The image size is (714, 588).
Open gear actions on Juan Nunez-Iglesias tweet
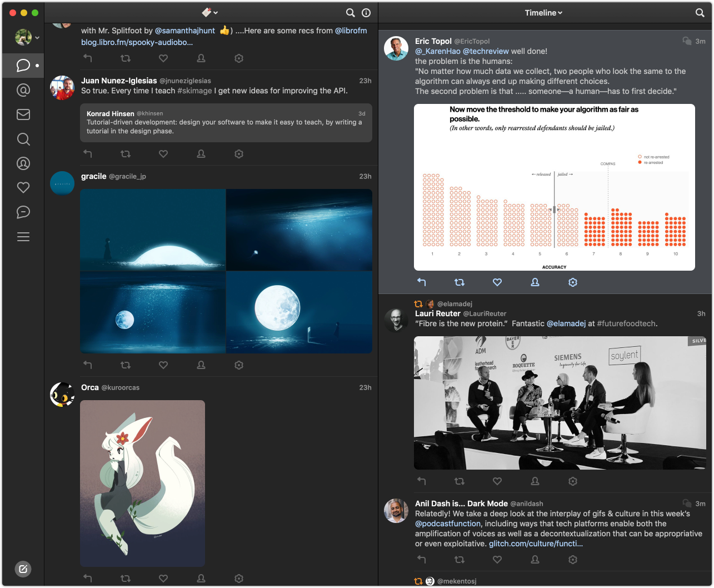point(239,154)
